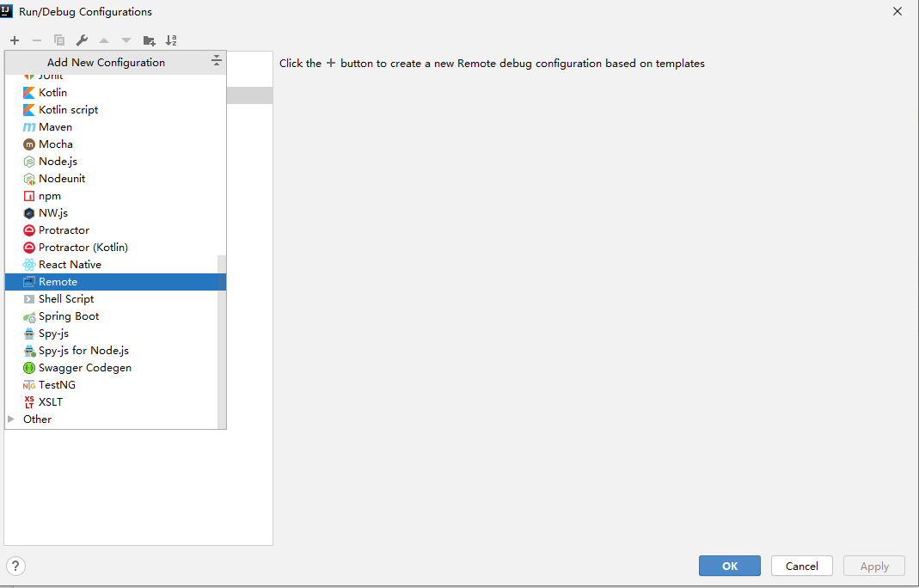
Task: Choose the Protractor configuration entry
Action: 115,230
